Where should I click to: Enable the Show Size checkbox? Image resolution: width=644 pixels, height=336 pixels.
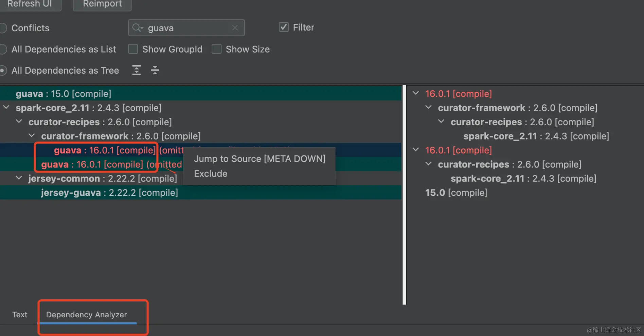pyautogui.click(x=217, y=49)
